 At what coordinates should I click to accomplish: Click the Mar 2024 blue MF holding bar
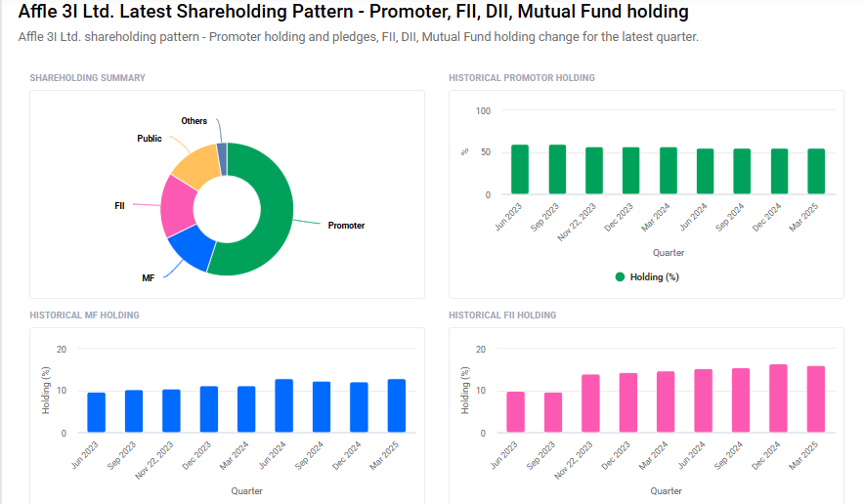(x=246, y=409)
